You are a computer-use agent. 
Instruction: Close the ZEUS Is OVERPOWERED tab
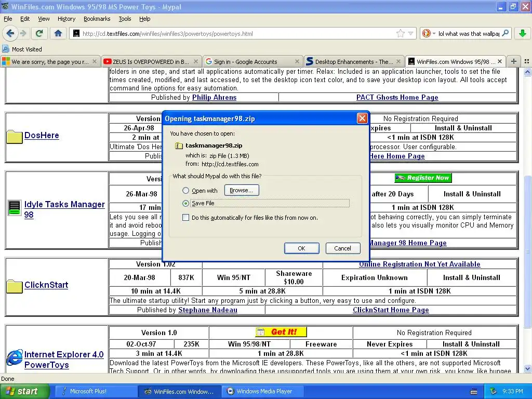pyautogui.click(x=196, y=61)
